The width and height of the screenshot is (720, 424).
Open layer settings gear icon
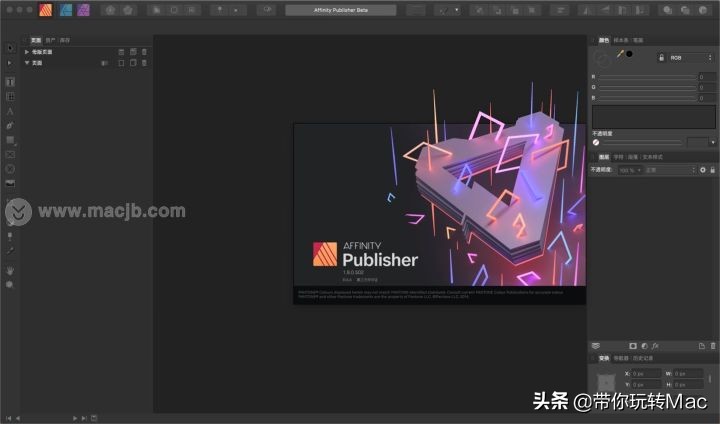click(703, 170)
